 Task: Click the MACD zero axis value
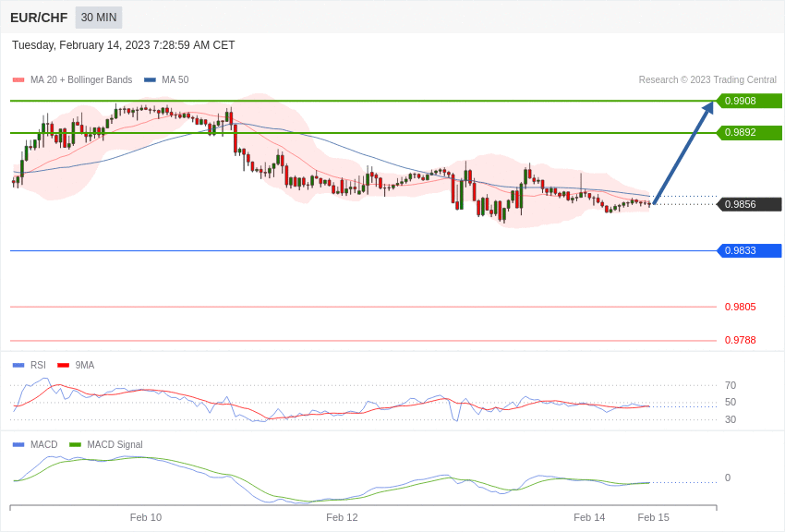pyautogui.click(x=728, y=478)
